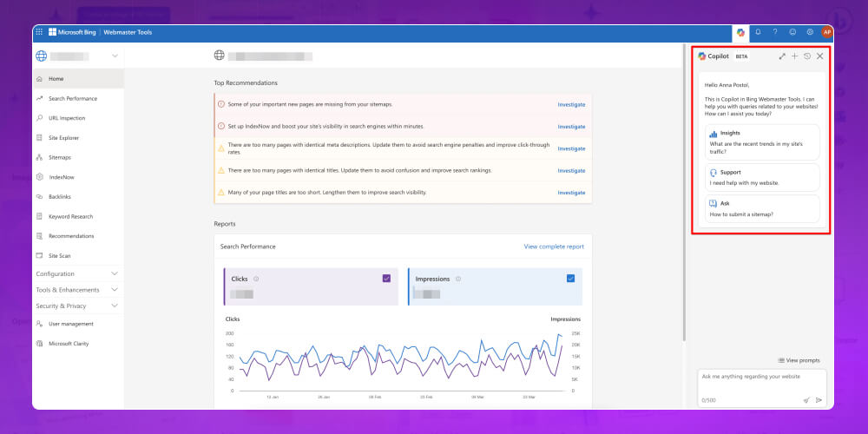Start a new Copilot chat with plus icon
868x434 pixels.
click(x=794, y=56)
